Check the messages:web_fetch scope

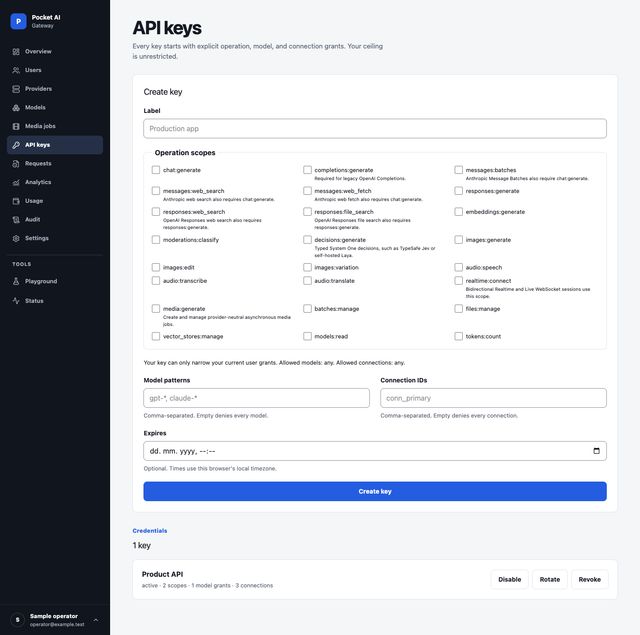pyautogui.click(x=307, y=191)
